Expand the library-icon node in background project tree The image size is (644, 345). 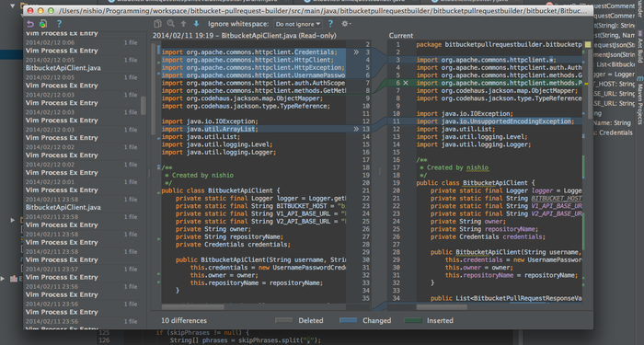(x=3, y=279)
